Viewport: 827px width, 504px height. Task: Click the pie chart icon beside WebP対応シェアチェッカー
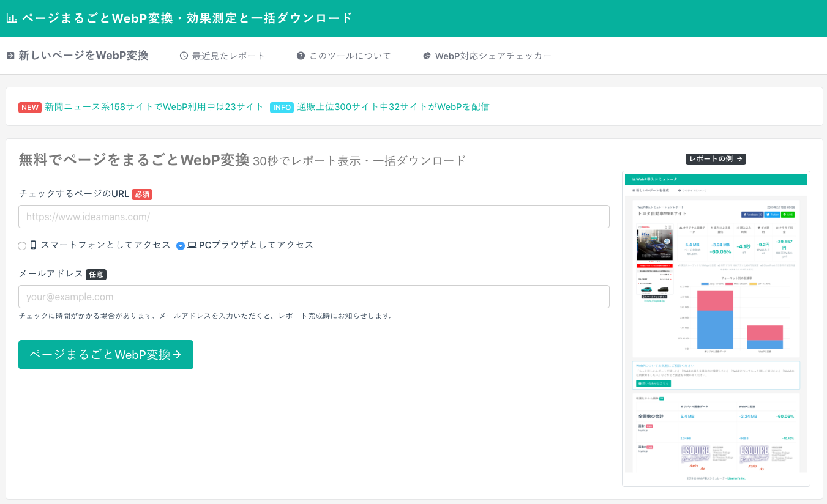coord(427,56)
